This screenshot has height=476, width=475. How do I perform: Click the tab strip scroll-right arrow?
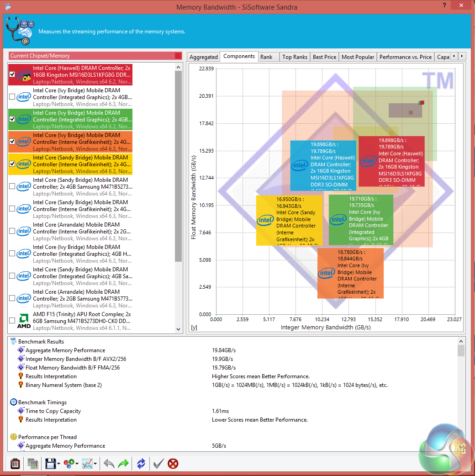pos(462,56)
